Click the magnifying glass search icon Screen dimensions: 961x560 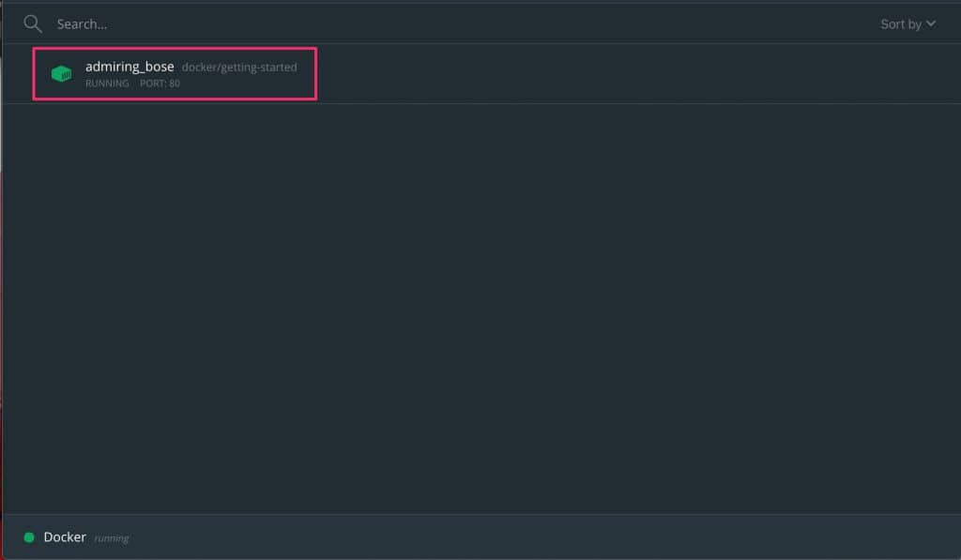click(x=33, y=23)
